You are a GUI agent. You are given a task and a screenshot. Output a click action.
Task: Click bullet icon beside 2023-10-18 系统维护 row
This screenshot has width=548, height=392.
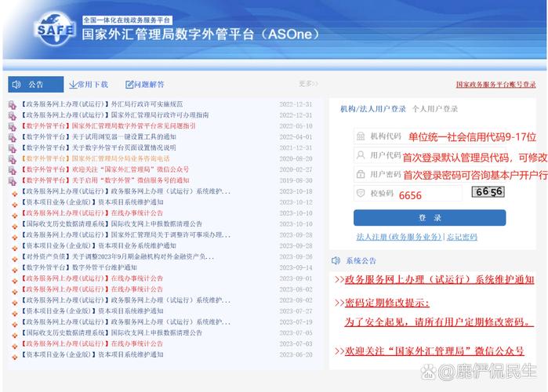click(15, 194)
